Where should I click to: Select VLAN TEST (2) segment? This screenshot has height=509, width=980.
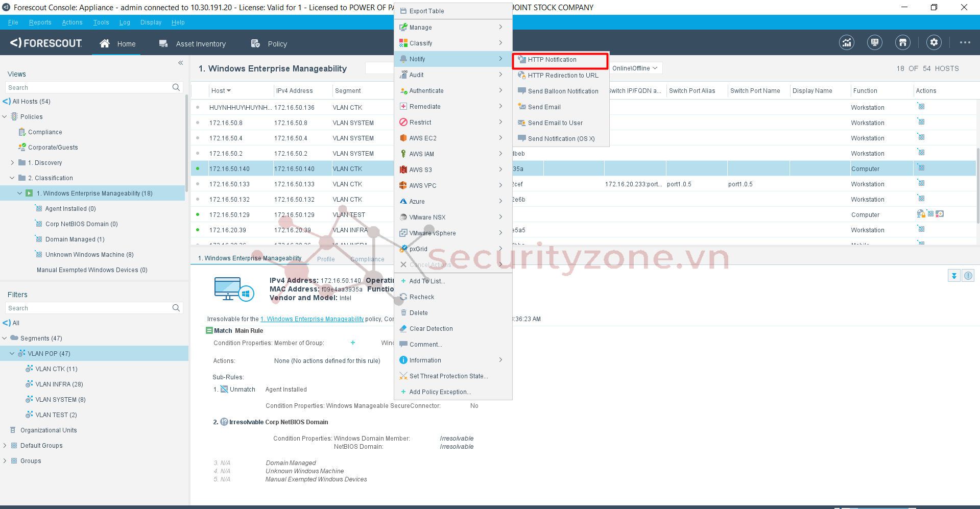56,415
